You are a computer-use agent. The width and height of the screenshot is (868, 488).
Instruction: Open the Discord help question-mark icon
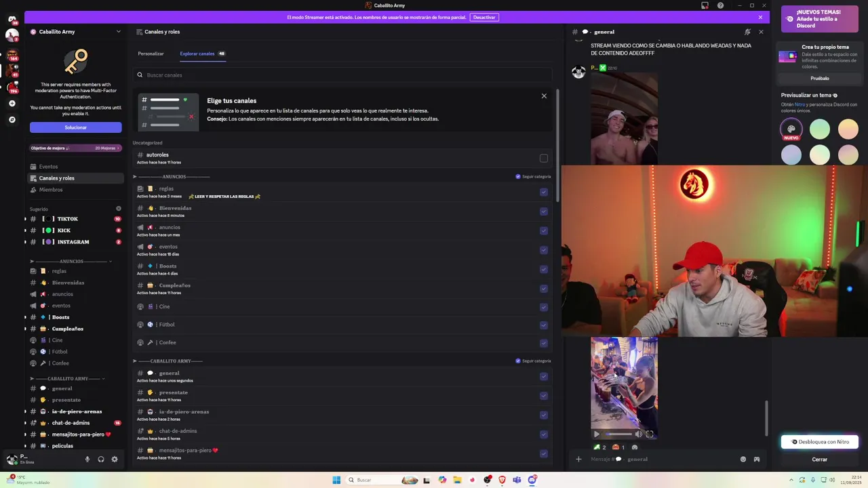coord(720,5)
